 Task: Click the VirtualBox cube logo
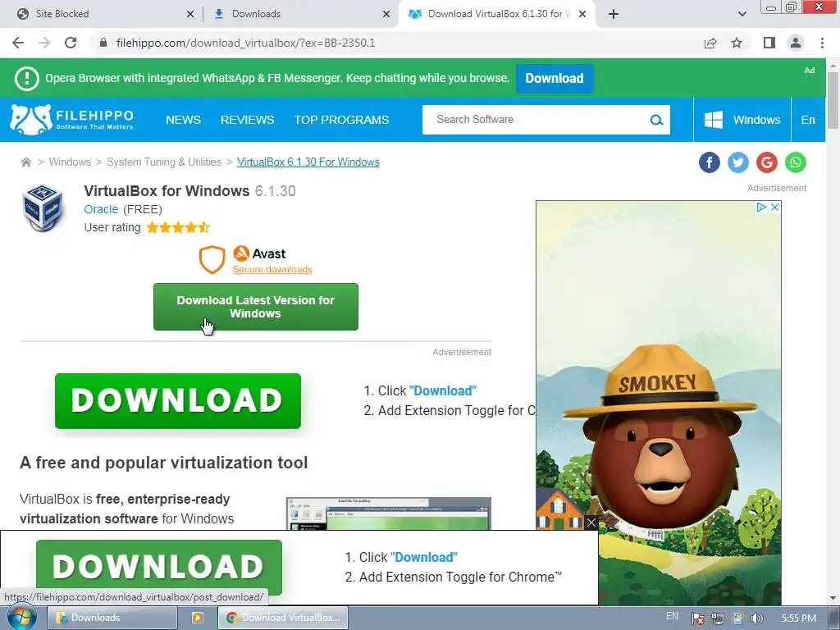click(43, 208)
